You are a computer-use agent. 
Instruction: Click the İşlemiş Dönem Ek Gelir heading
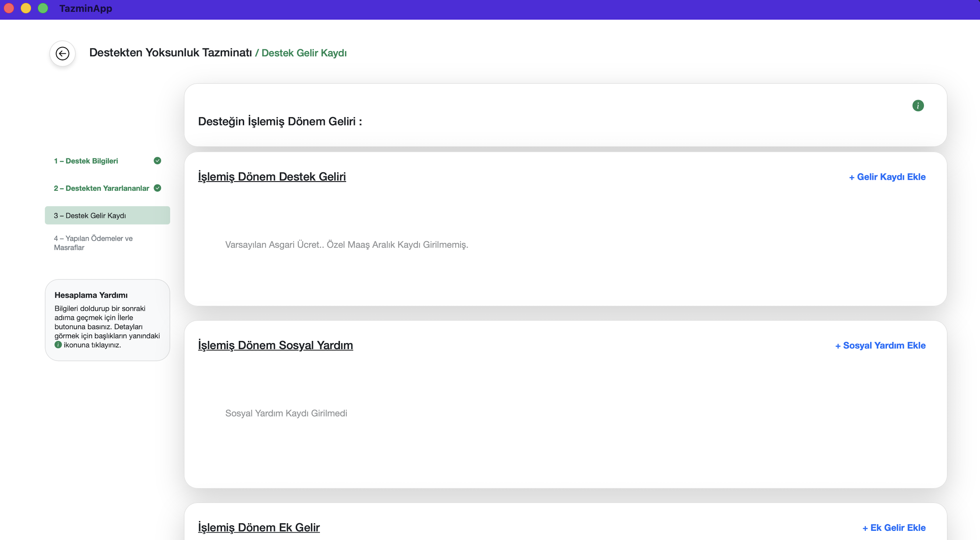click(x=259, y=527)
